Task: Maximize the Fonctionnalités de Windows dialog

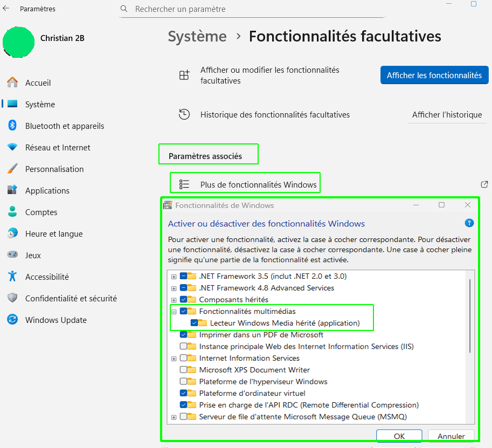Action: pyautogui.click(x=441, y=205)
